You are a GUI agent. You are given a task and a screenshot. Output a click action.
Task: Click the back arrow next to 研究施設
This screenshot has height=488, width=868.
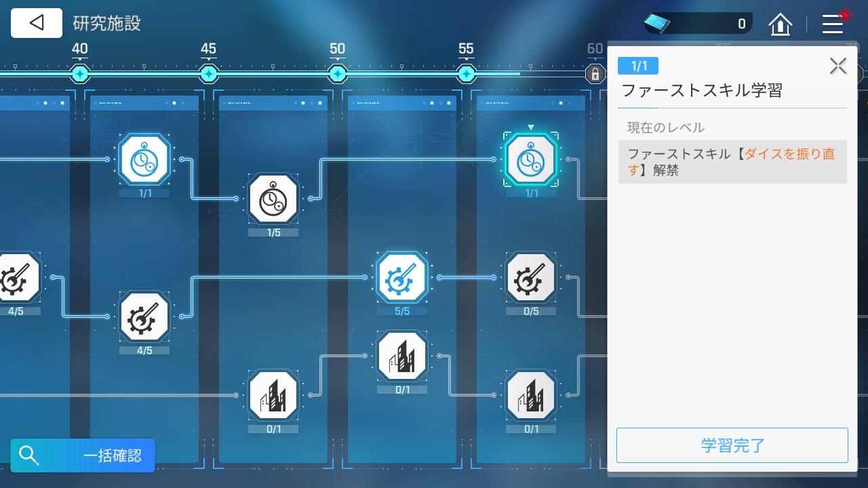click(37, 23)
